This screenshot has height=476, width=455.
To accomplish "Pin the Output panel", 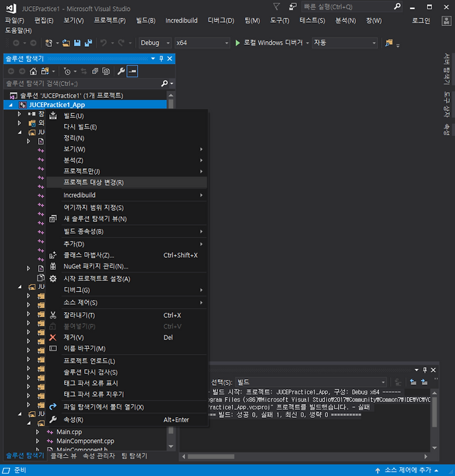I will coord(425,370).
